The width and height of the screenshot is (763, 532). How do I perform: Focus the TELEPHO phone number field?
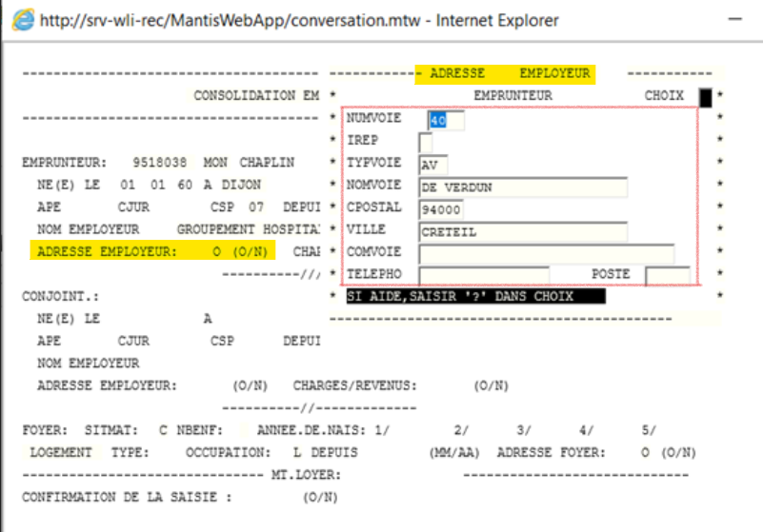(x=484, y=275)
